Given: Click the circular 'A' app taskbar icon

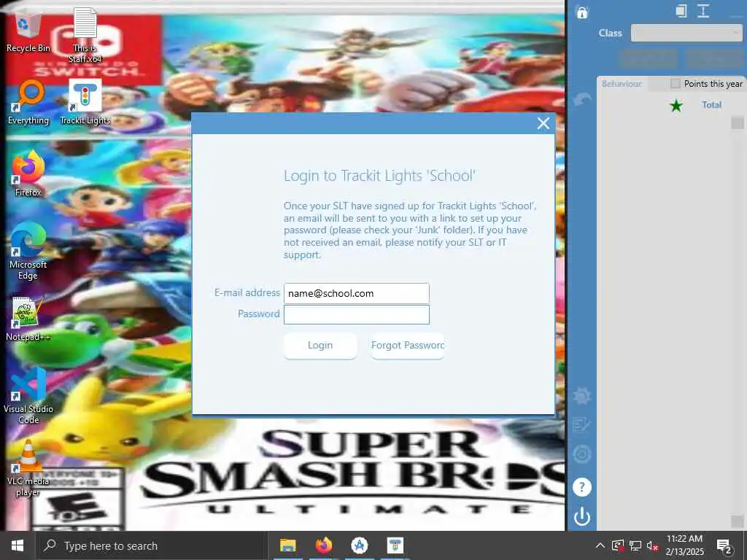Looking at the screenshot, I should [x=360, y=545].
